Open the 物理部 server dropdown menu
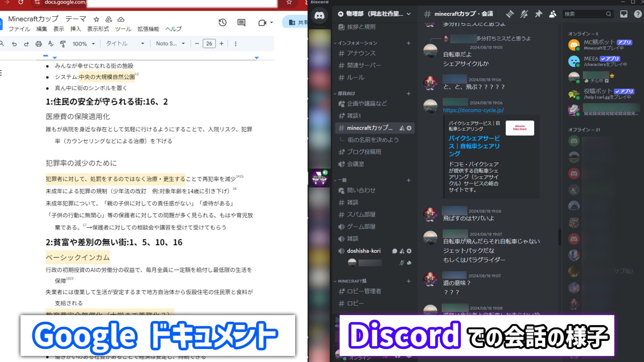This screenshot has width=644, height=362. [375, 14]
